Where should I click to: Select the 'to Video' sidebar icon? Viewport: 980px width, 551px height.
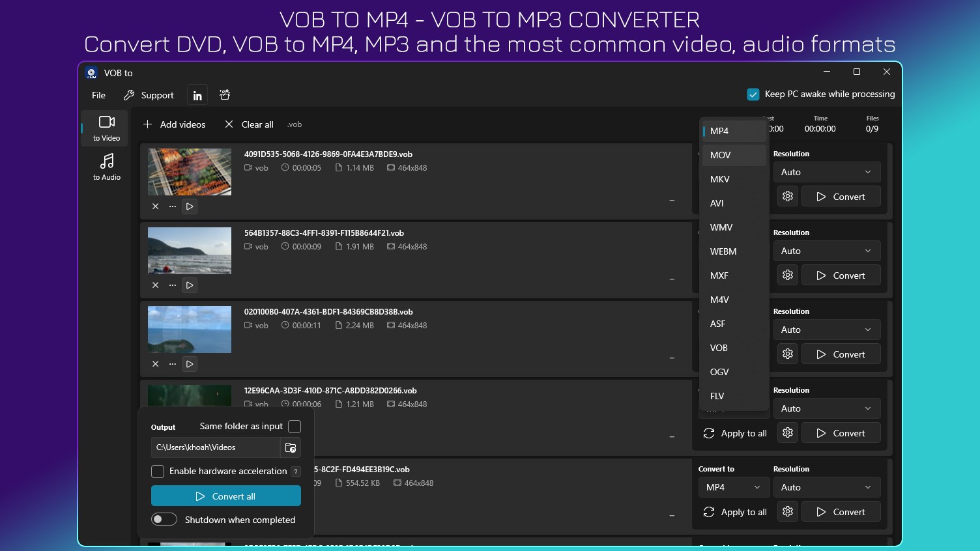[x=105, y=128]
